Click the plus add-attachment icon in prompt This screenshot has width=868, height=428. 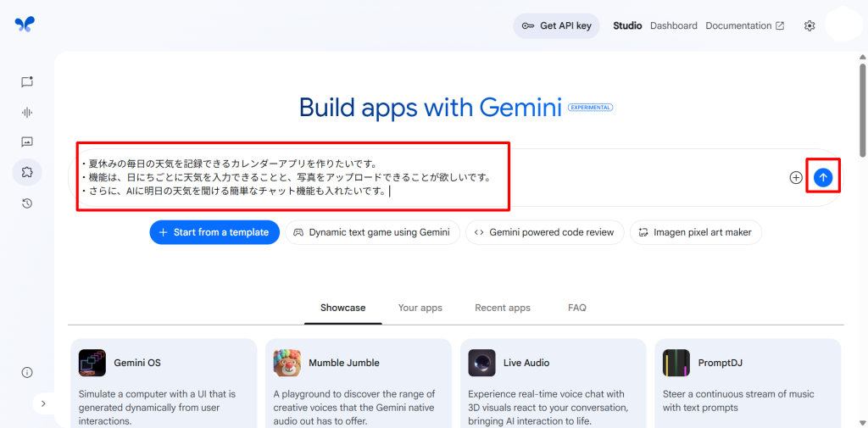pyautogui.click(x=795, y=178)
